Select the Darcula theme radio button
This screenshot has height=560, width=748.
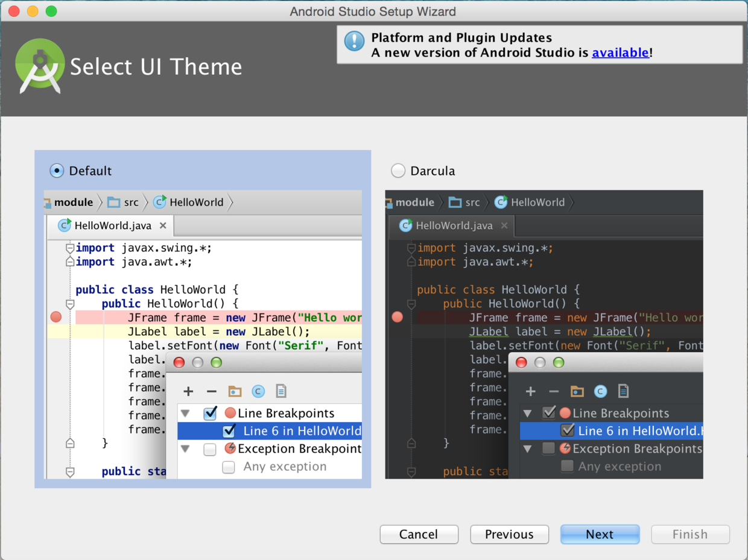tap(398, 171)
